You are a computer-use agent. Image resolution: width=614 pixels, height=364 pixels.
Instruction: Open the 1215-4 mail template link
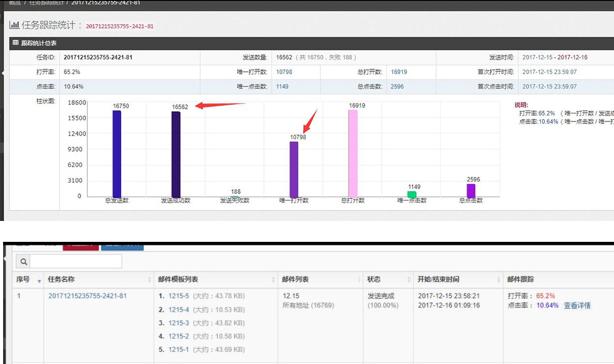coord(179,309)
